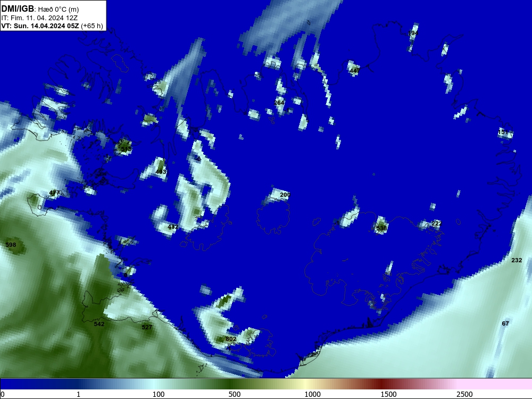Screen dimensions: 532x399
Task: Click the map value 432
Action: point(173,227)
